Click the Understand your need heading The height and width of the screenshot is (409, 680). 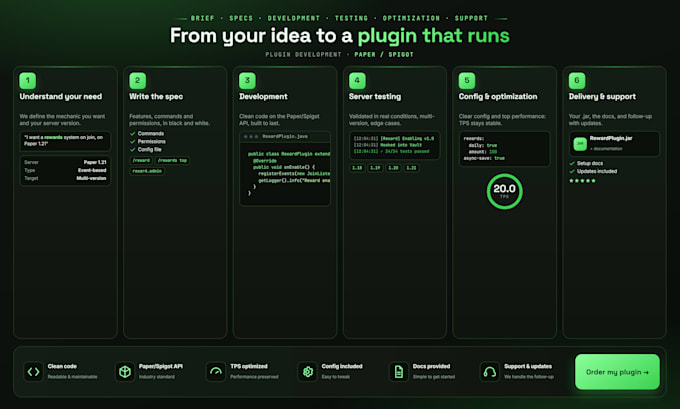click(61, 97)
